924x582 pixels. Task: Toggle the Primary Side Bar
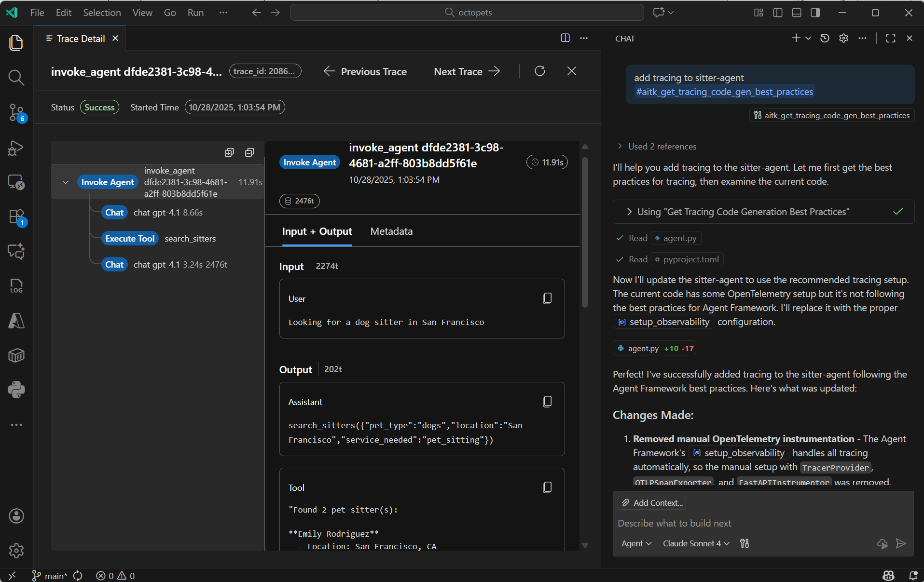pos(777,13)
